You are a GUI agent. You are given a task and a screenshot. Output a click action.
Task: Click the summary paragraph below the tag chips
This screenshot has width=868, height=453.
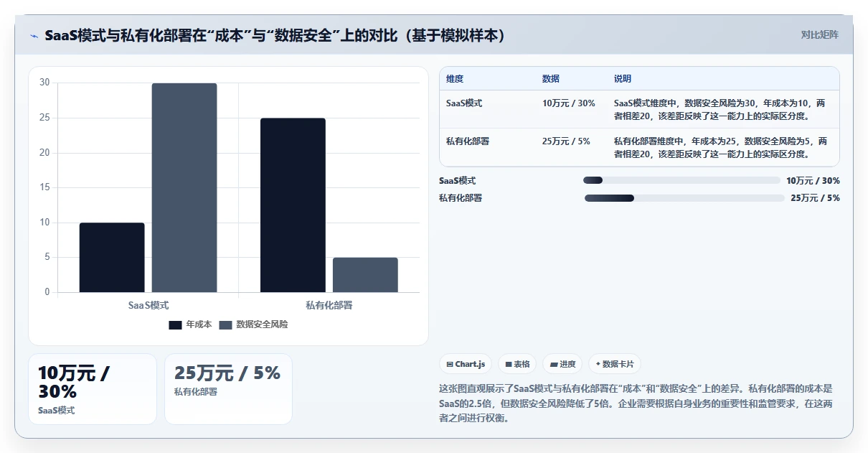(636, 403)
